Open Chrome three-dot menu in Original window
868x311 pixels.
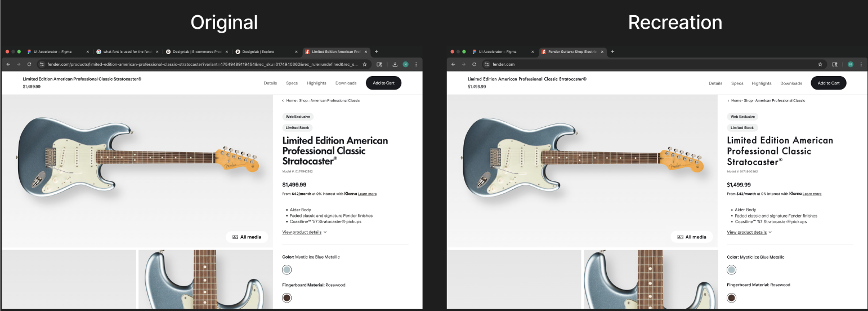416,64
